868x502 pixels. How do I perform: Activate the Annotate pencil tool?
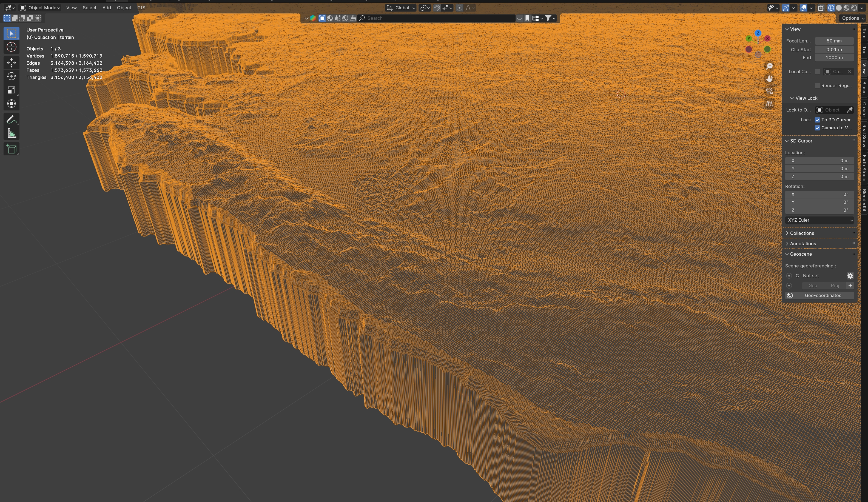click(11, 120)
